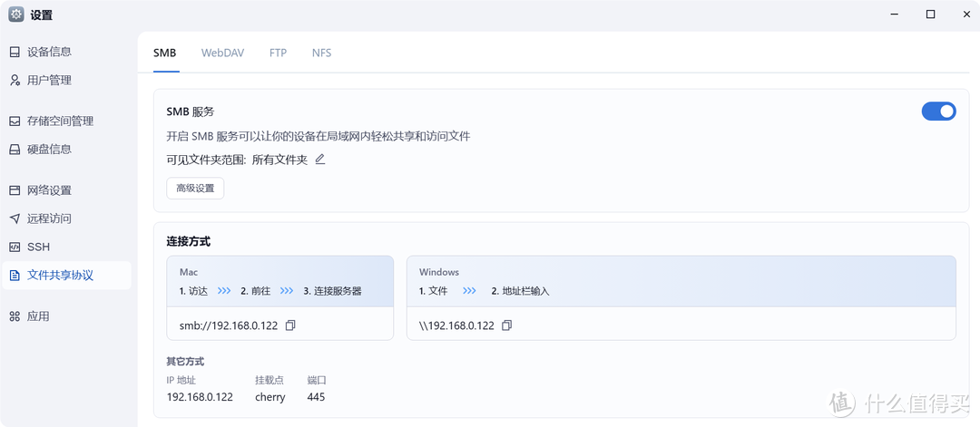The height and width of the screenshot is (427, 980).
Task: Switch to the NFS tab
Action: (x=321, y=53)
